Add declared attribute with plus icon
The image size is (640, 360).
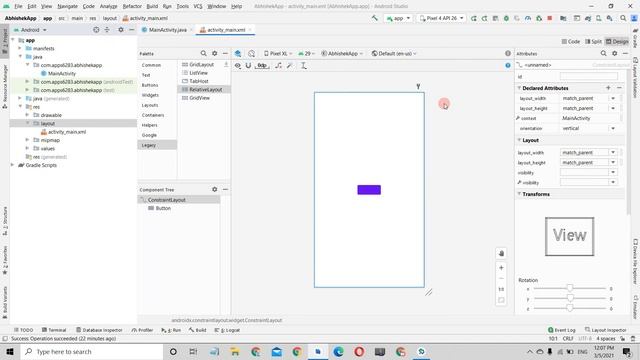pyautogui.click(x=608, y=88)
